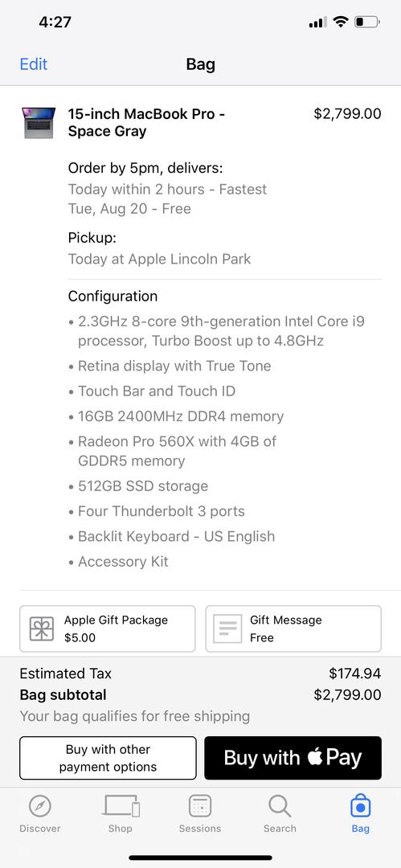Add a free Gift Message

click(x=293, y=628)
